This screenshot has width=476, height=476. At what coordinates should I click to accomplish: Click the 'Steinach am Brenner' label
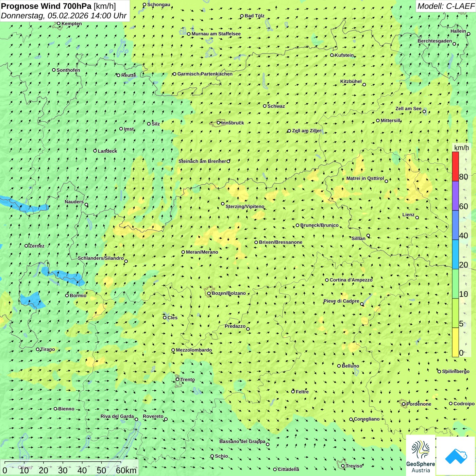[202, 161]
